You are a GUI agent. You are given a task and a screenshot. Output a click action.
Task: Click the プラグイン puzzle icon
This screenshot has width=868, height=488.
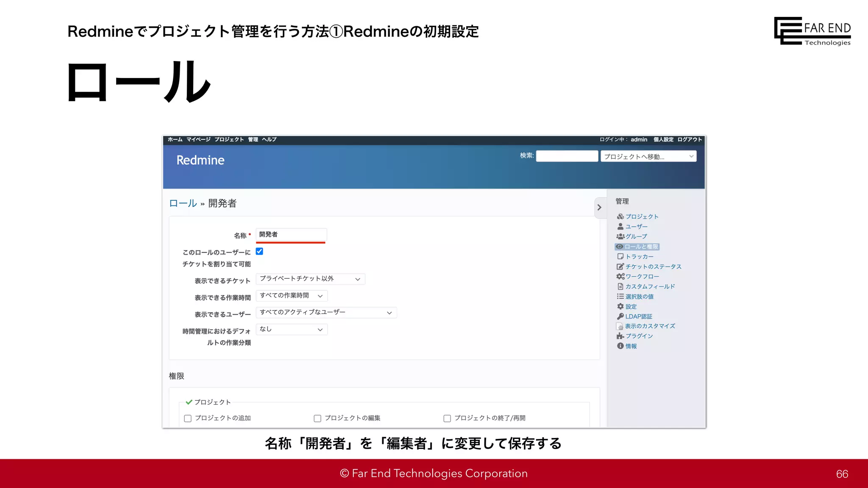tap(620, 336)
